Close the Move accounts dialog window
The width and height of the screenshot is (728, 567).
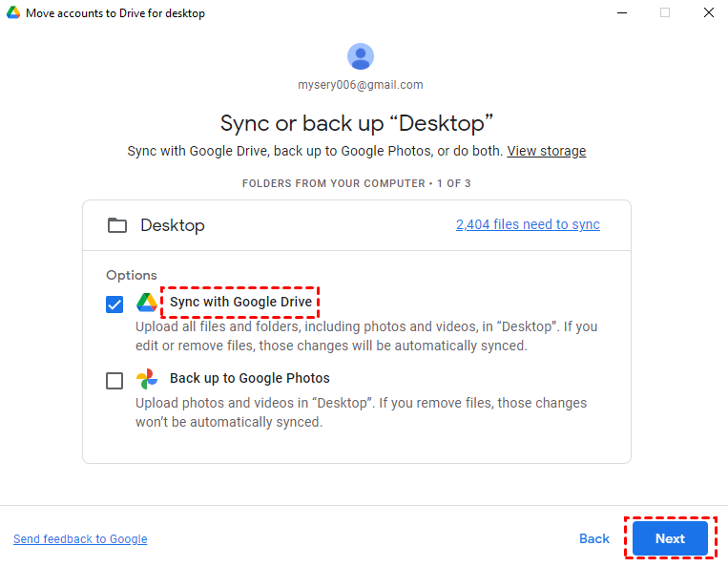coord(708,13)
